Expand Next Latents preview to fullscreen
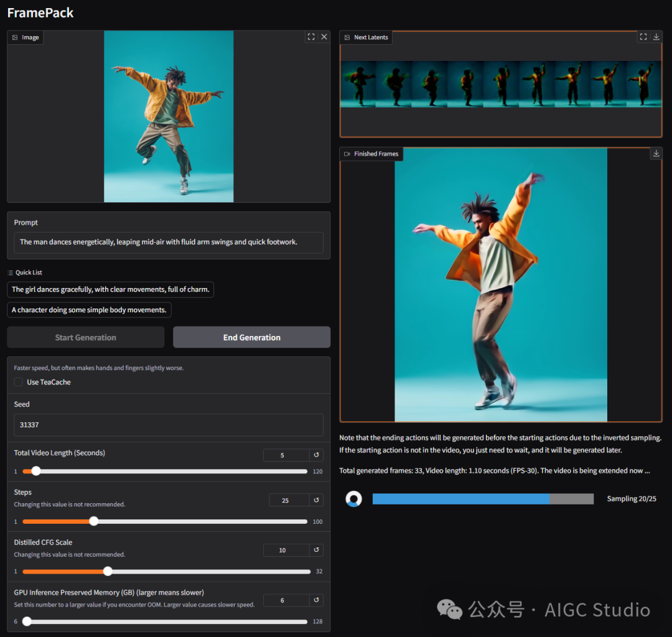This screenshot has height=637, width=672. [643, 37]
